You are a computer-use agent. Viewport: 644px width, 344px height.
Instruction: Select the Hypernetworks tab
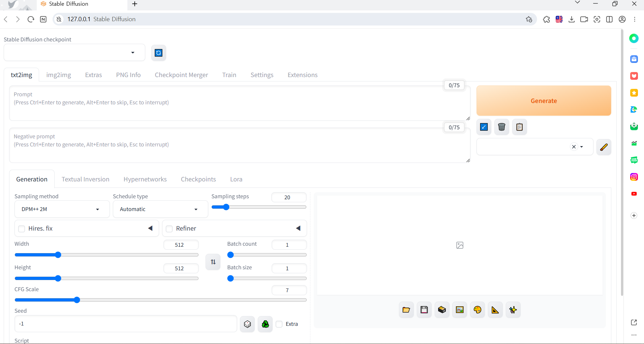pyautogui.click(x=145, y=179)
